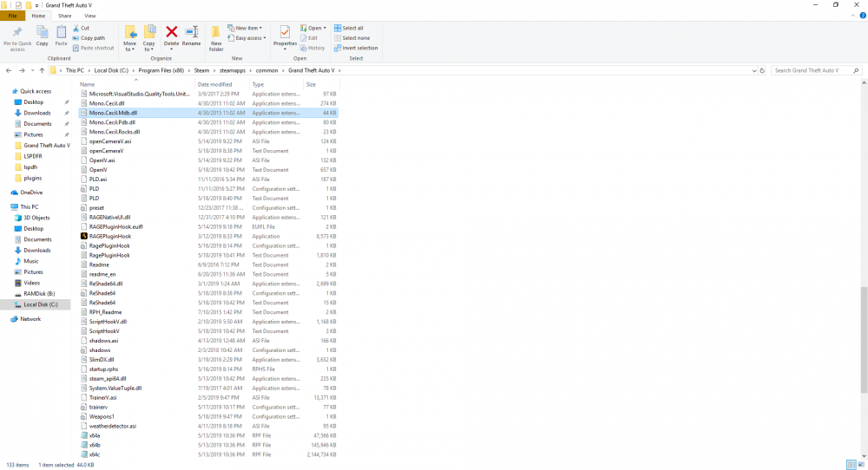Click the Copy ribbon icon
Viewport: 868px width, 470px height.
42,32
